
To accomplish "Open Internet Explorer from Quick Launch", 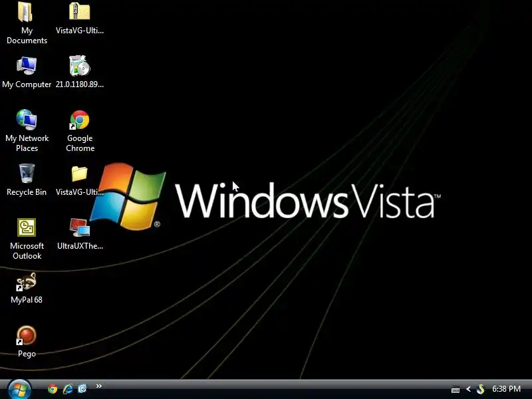I will (68, 389).
